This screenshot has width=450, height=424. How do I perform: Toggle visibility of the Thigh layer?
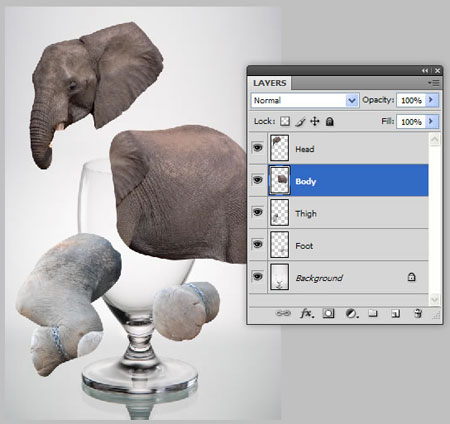click(257, 212)
